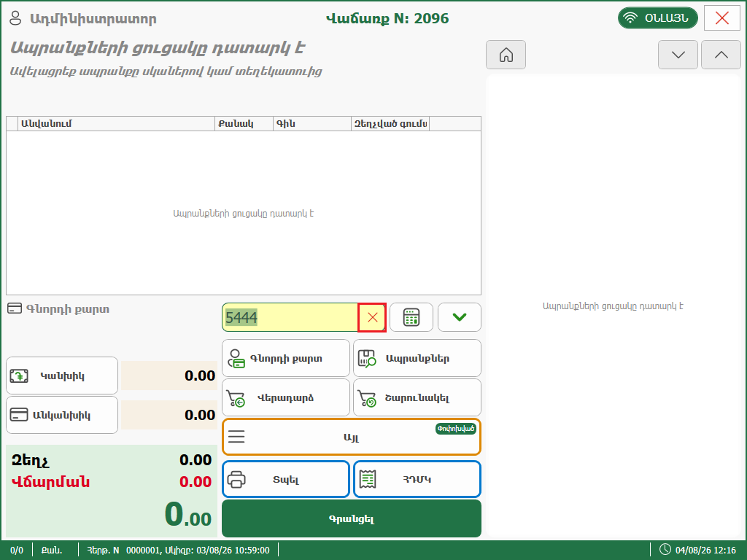Move down with the down chevron button
The height and width of the screenshot is (560, 747).
(678, 55)
